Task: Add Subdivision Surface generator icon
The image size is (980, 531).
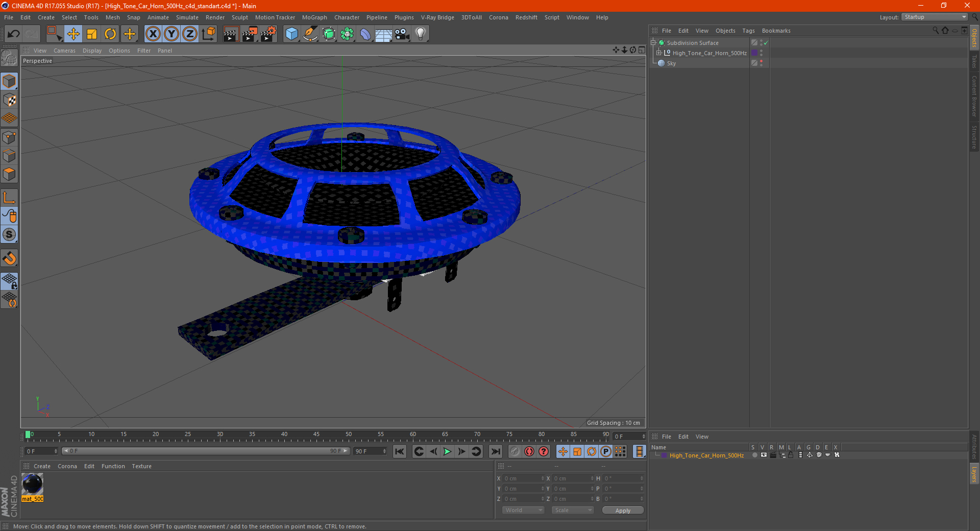Action: click(x=329, y=34)
